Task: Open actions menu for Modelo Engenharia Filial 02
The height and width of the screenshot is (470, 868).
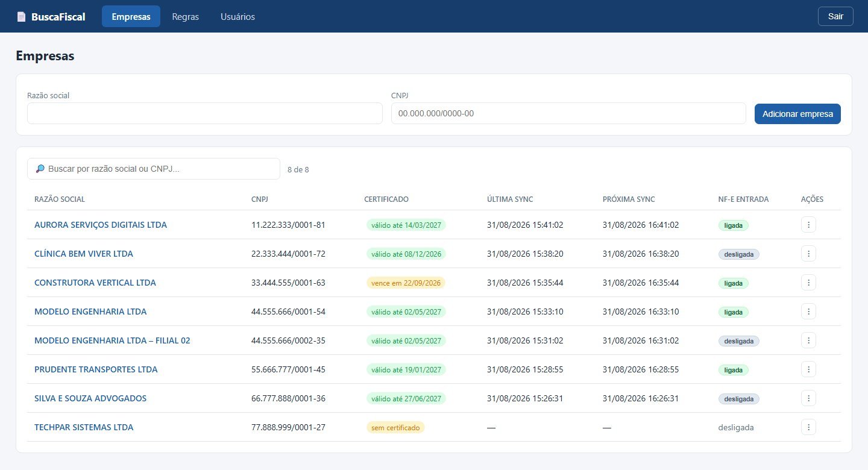Action: point(808,340)
